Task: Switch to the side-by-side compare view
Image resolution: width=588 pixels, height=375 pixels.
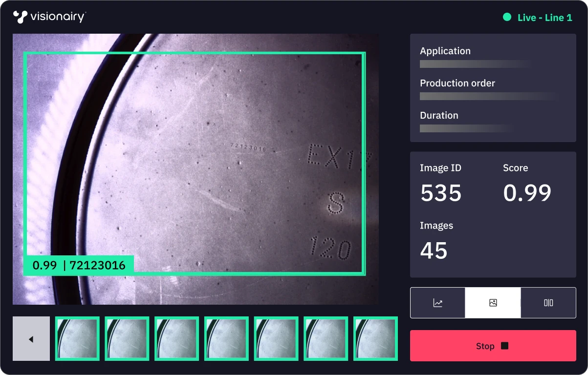Action: 548,303
